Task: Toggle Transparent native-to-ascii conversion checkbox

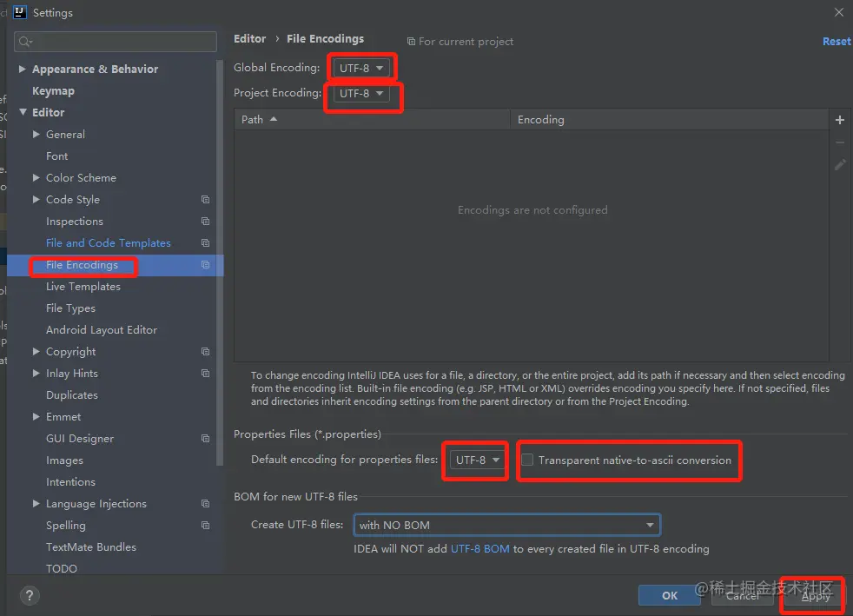Action: tap(527, 460)
